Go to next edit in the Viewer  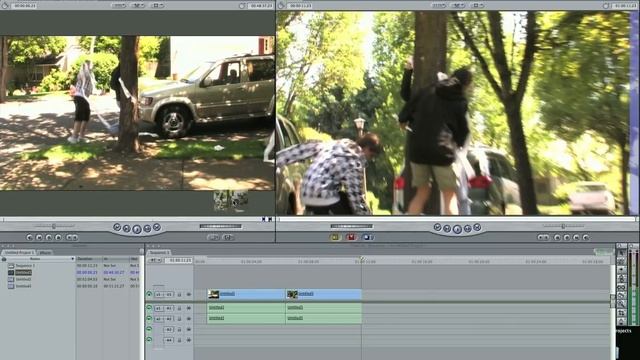coord(157,227)
